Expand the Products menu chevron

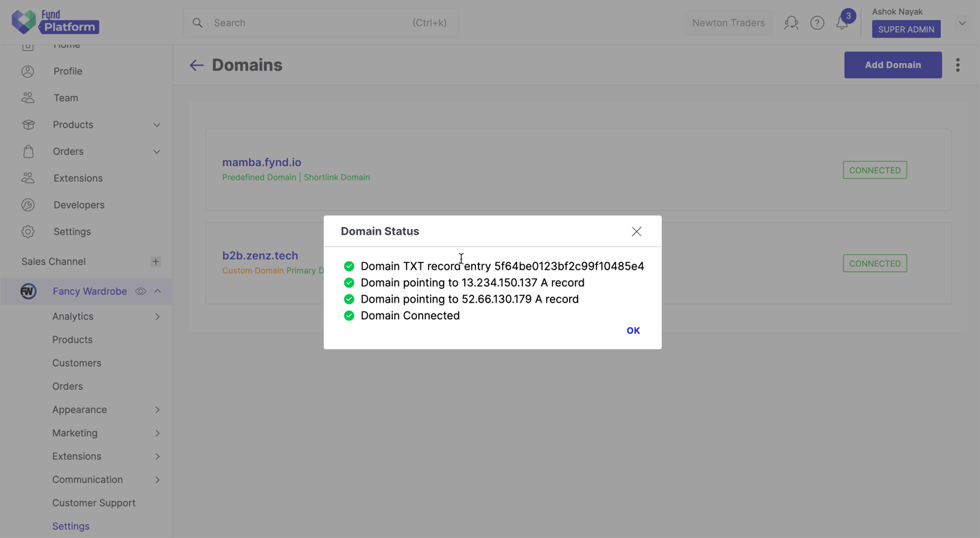[x=157, y=125]
